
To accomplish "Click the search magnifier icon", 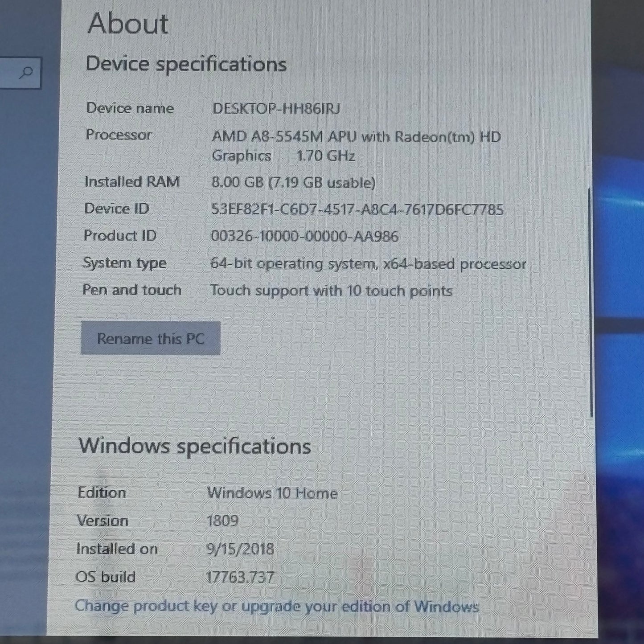I will 27,72.
